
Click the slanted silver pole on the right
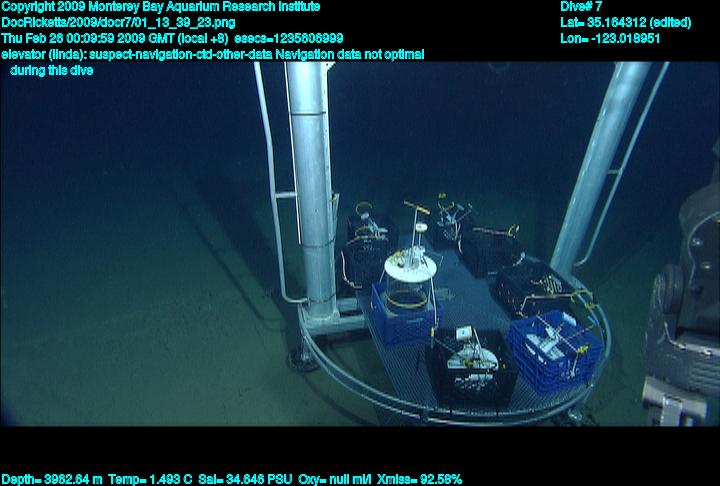[x=599, y=168]
